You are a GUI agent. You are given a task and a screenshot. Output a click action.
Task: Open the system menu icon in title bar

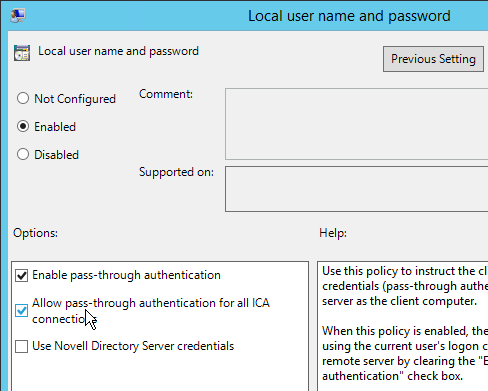pyautogui.click(x=18, y=15)
